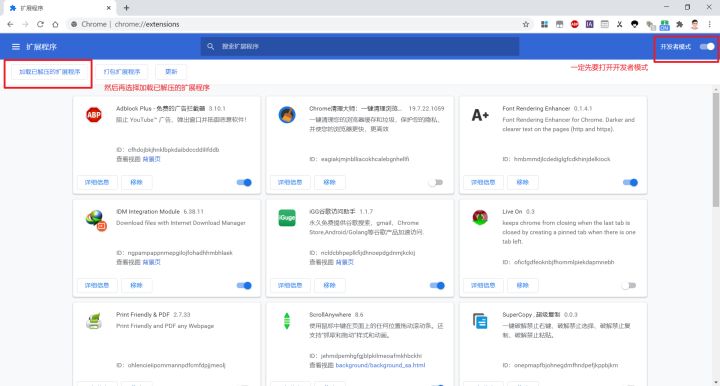This screenshot has height=386, width=720.
Task: Click the ABP logo on the Adblock Plus card
Action: (x=94, y=115)
